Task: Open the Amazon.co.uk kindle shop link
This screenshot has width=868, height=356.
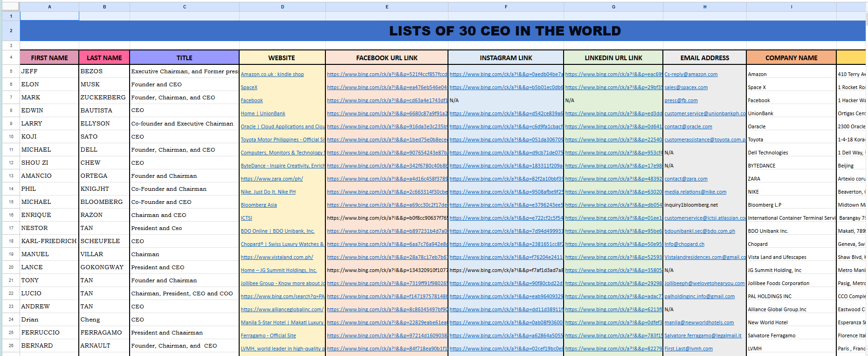Action: coord(272,74)
